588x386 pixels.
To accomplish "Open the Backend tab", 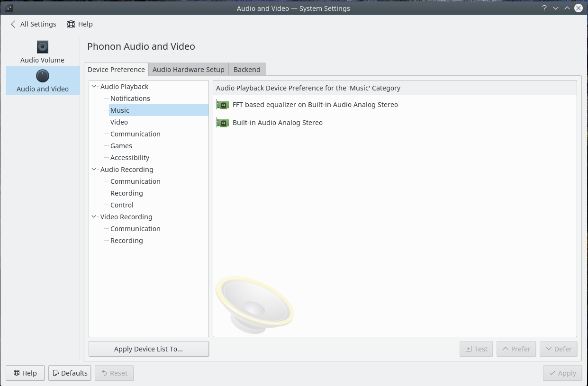I will point(247,70).
